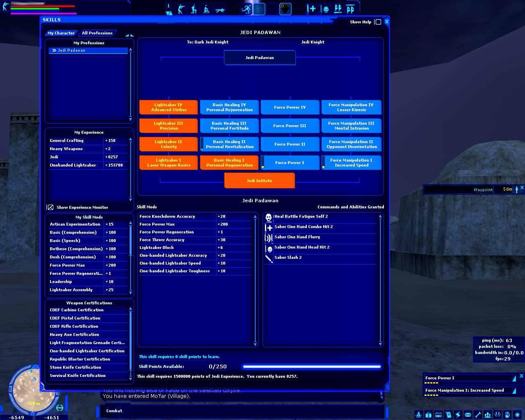Click the open hand icon in bottom menu

[507, 415]
